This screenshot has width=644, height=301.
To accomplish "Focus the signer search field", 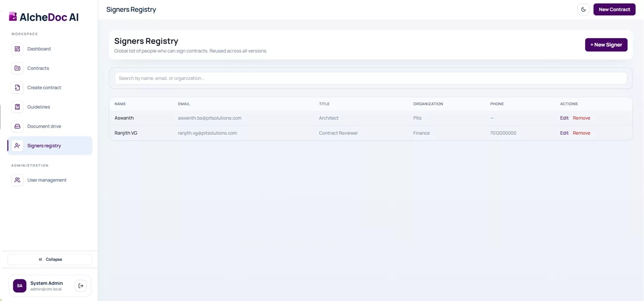I will pyautogui.click(x=371, y=78).
